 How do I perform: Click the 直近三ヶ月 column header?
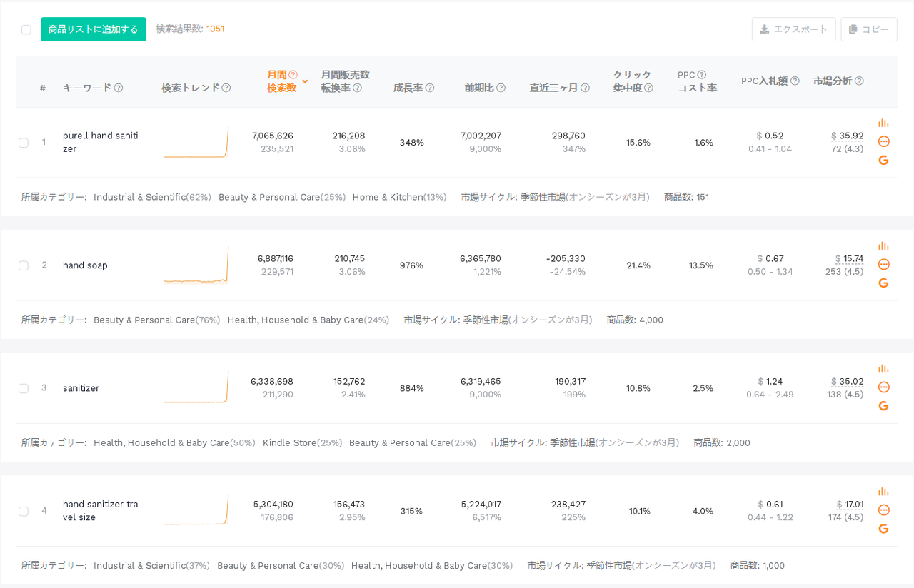[554, 88]
